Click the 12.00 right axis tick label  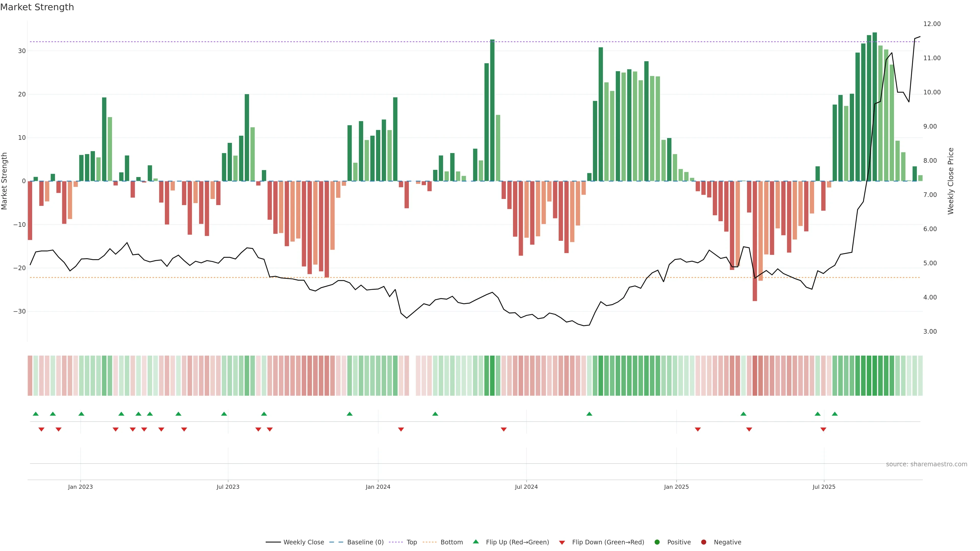(932, 24)
